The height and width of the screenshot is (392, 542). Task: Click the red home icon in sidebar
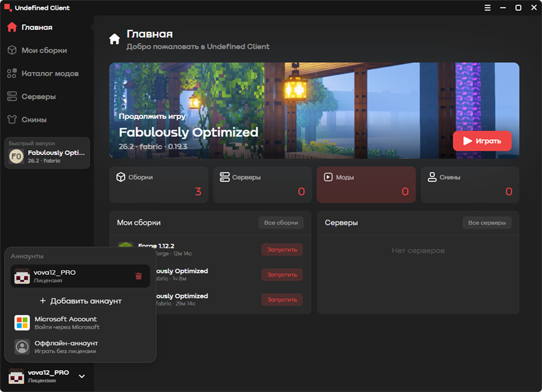click(12, 27)
